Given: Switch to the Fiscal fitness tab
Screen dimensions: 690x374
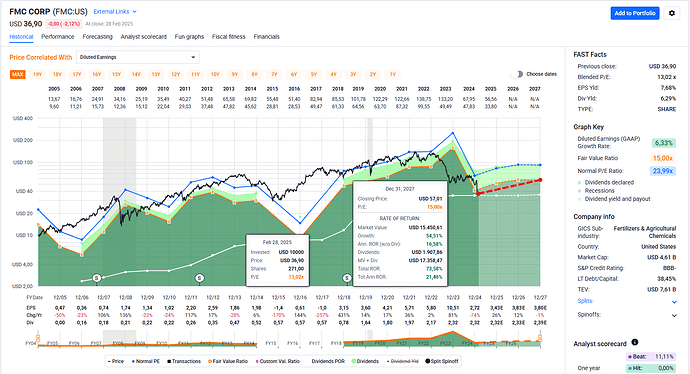Looking at the screenshot, I should pyautogui.click(x=228, y=37).
